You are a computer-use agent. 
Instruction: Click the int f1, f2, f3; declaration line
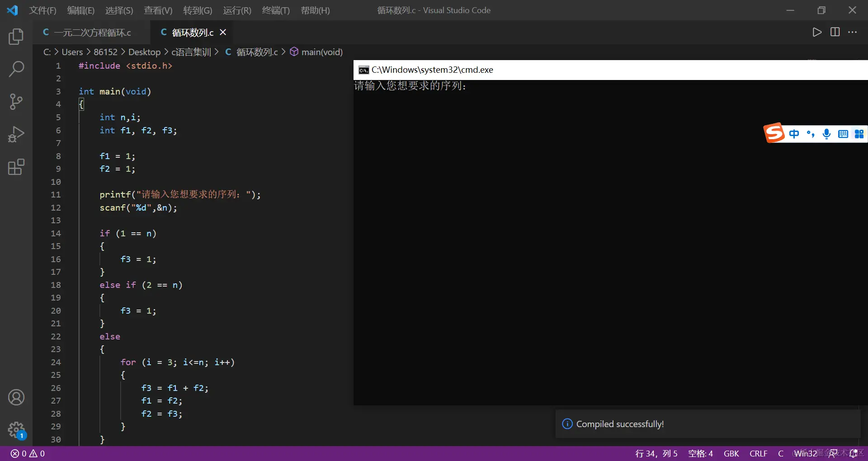138,131
